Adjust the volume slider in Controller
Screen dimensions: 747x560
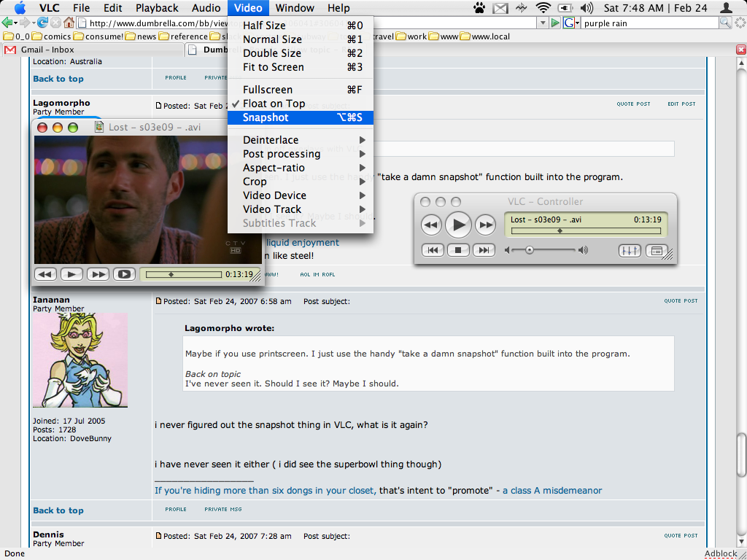[x=530, y=250]
